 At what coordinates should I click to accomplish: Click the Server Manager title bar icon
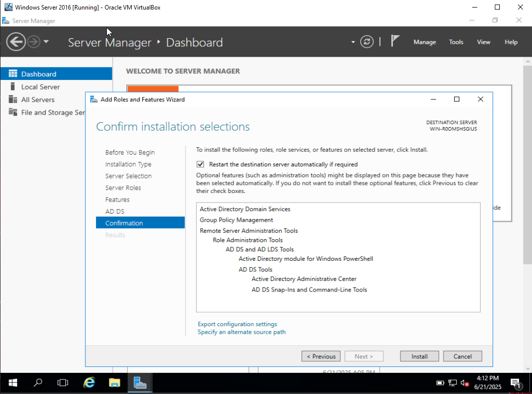(x=6, y=21)
